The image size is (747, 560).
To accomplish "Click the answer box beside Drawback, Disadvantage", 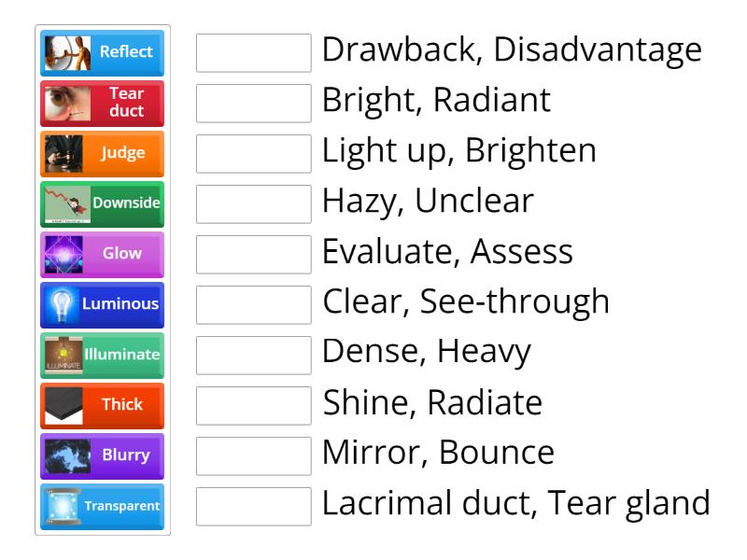I will coord(254,53).
